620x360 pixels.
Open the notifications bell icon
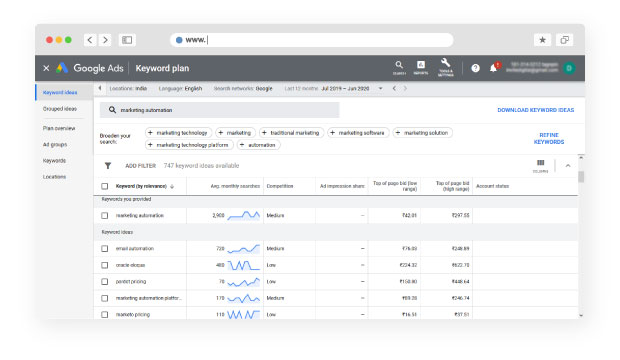493,68
